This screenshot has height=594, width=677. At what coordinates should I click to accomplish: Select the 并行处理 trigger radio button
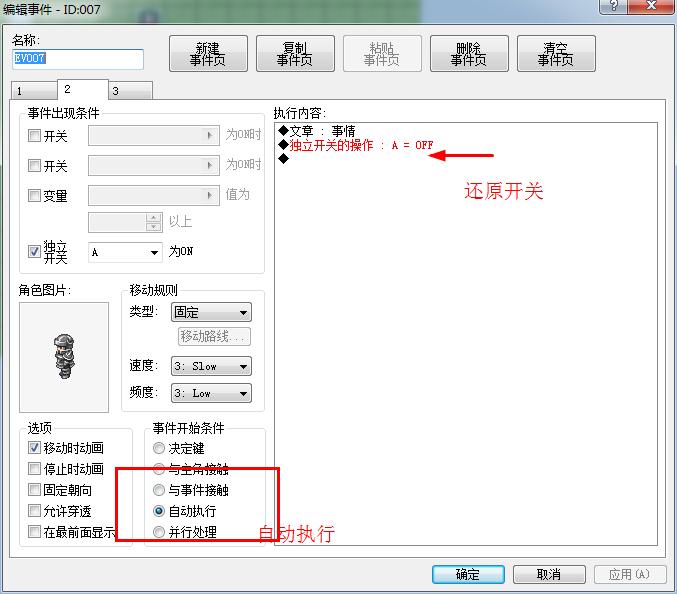tap(159, 532)
